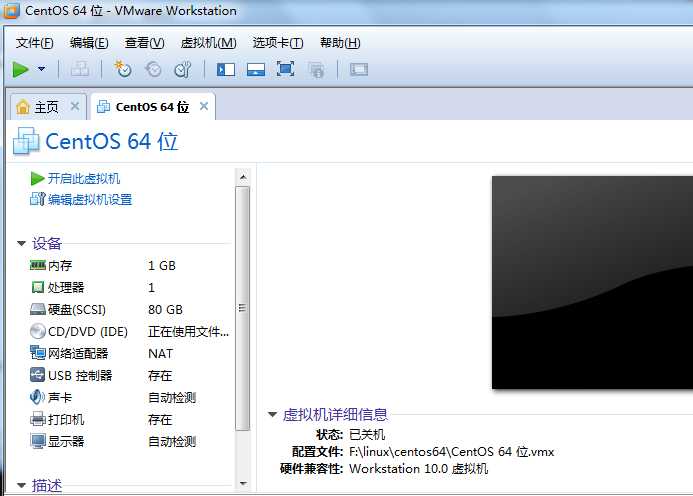693x496 pixels.
Task: Click the console view icon at toolbar end
Action: (359, 69)
